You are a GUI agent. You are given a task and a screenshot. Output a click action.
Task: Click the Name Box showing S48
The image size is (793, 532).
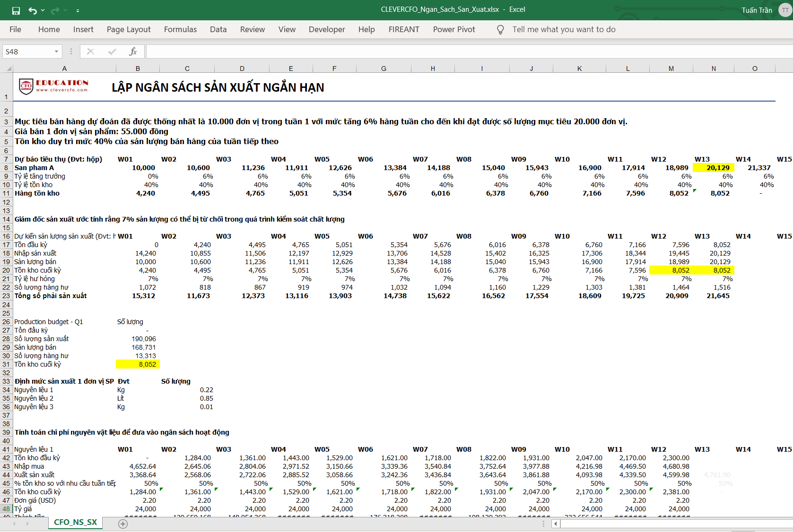pos(27,51)
